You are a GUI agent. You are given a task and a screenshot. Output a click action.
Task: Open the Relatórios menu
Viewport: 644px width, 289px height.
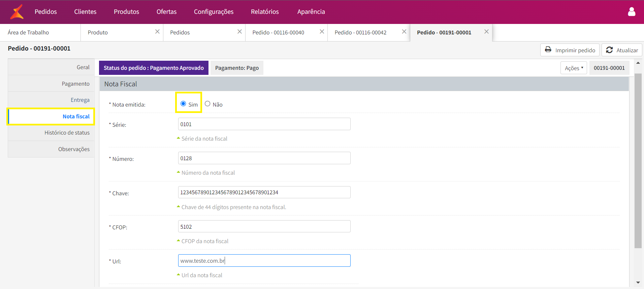point(265,12)
